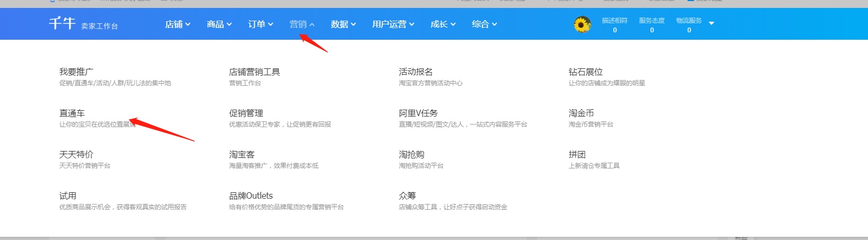
Task: Open 淘金币 marketing platform
Action: (581, 113)
